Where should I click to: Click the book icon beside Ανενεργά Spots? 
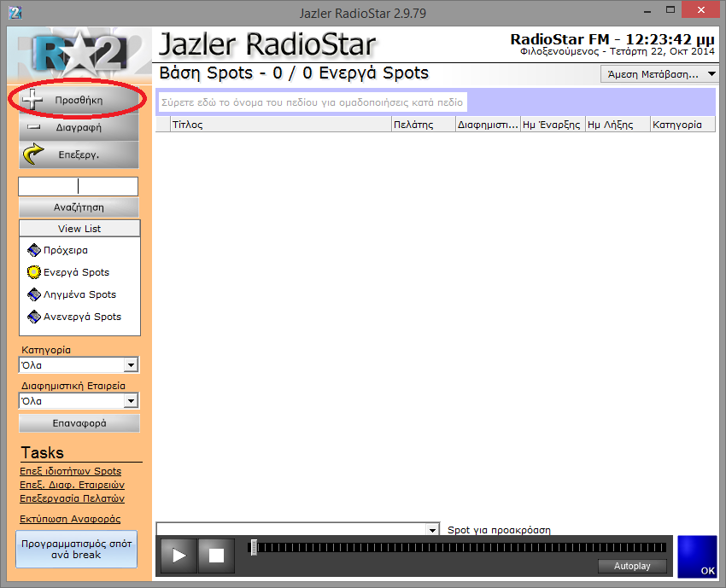(34, 317)
